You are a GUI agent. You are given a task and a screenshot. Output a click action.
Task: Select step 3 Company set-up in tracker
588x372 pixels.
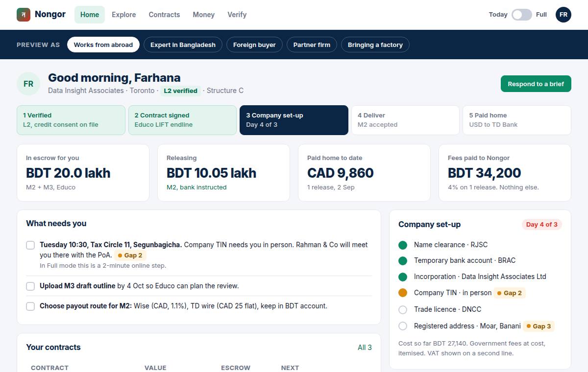point(294,120)
